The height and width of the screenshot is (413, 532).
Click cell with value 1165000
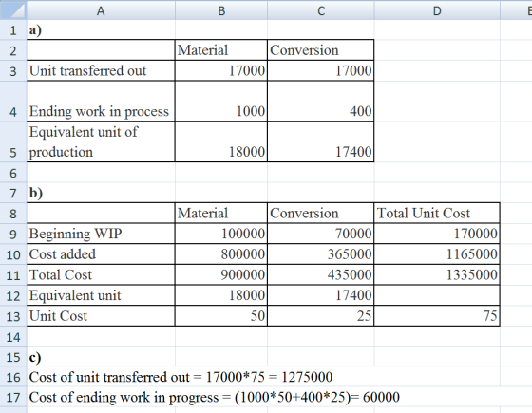(437, 254)
